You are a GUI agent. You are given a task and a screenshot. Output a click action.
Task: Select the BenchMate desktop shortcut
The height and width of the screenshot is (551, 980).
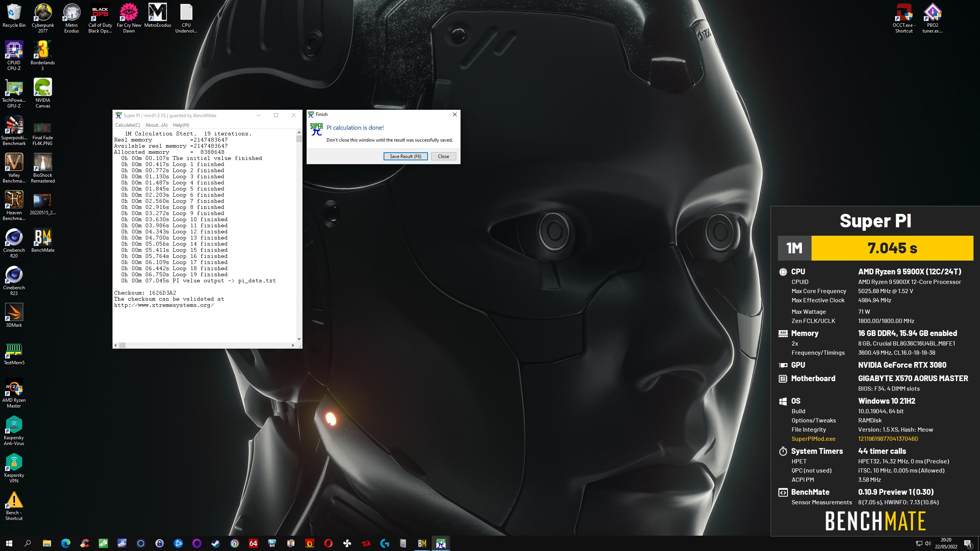point(43,240)
